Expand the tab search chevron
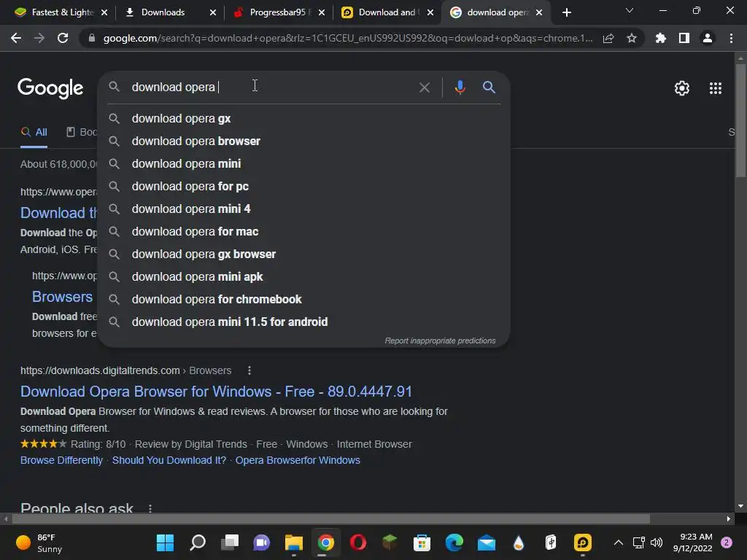 [630, 10]
